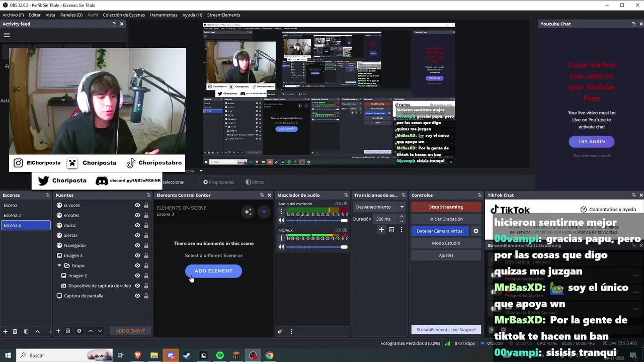
Task: Move scene up arrow in Escenas toolbar
Action: pos(37,331)
